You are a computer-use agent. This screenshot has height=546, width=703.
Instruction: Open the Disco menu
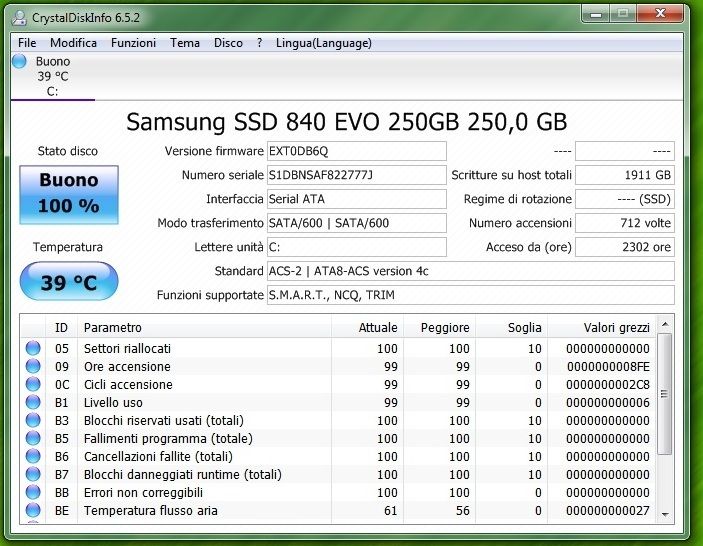[228, 43]
